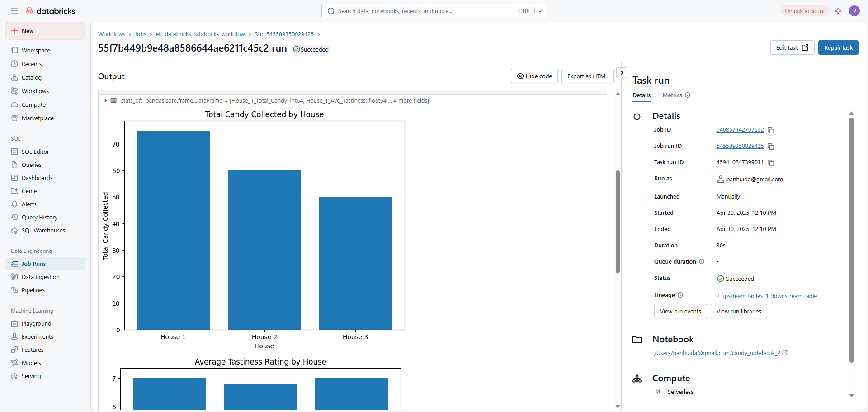Click View run libraries button

pyautogui.click(x=739, y=311)
